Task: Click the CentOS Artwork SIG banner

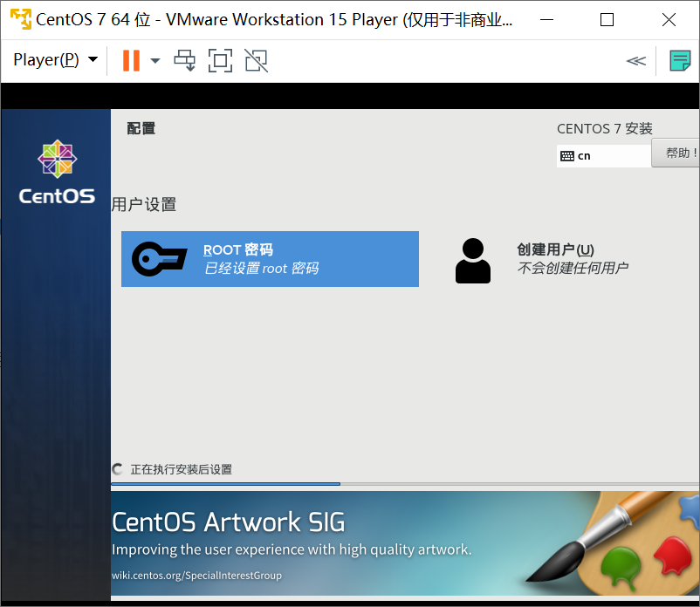Action: [405, 543]
